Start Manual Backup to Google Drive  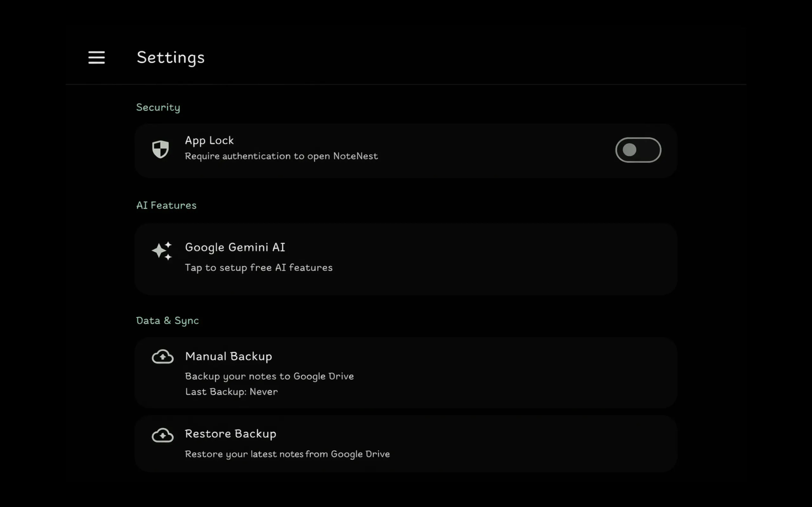(x=406, y=373)
